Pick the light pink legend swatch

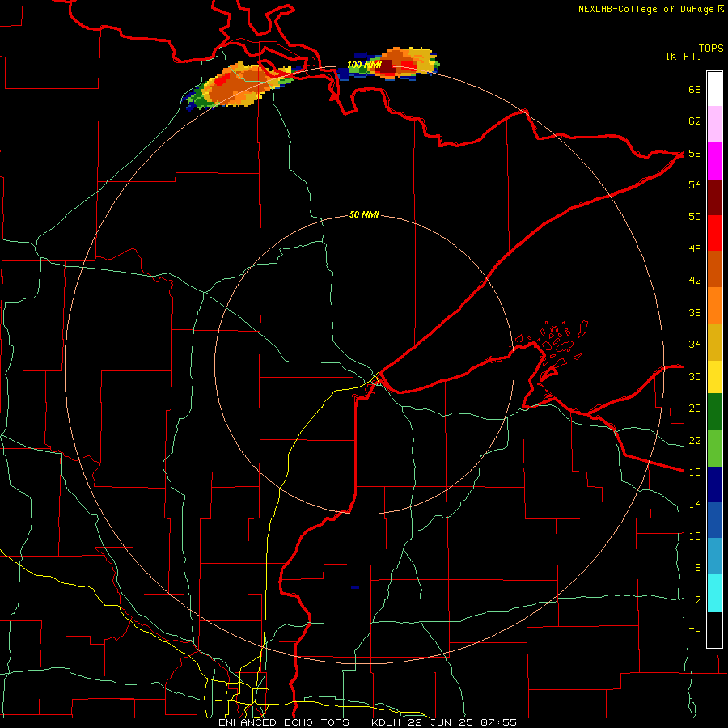(x=714, y=124)
